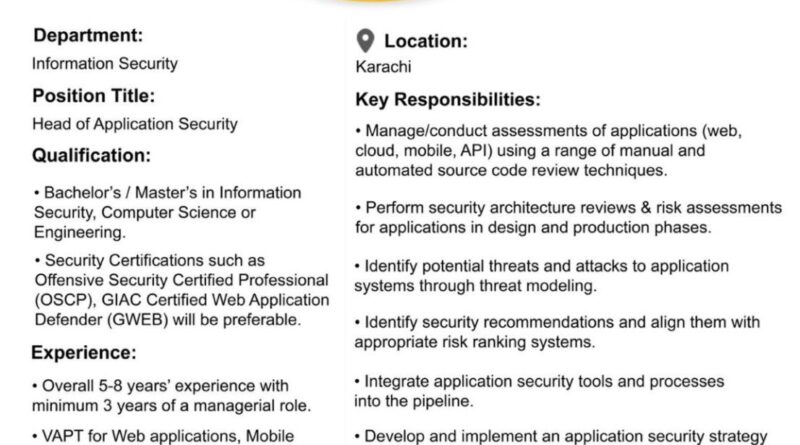Screen dimensions: 800x445
Task: Select the "Information Security" department text
Action: [x=105, y=63]
